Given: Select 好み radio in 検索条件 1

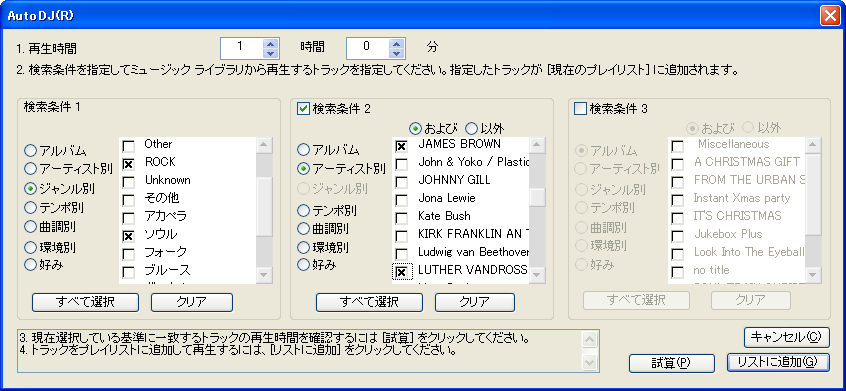Looking at the screenshot, I should tap(31, 265).
